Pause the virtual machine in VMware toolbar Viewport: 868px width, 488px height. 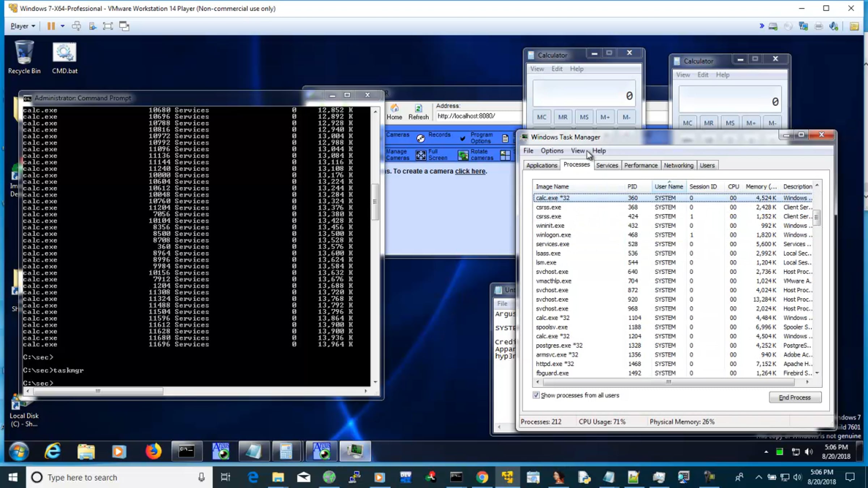(x=51, y=26)
